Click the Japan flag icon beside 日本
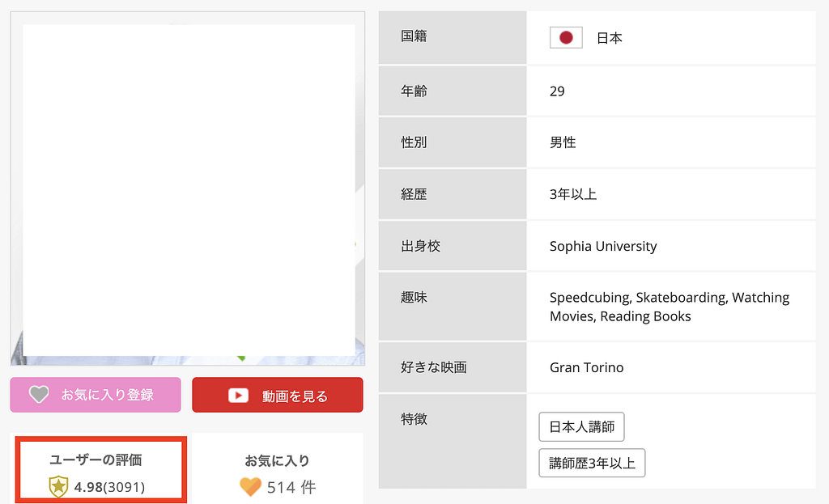 click(x=565, y=37)
